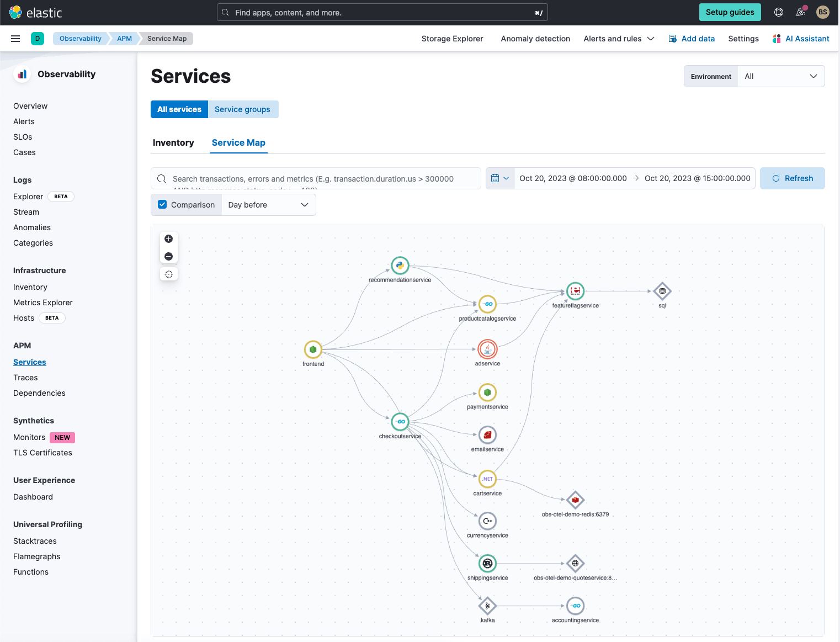Zoom in on the service map
840x642 pixels.
pyautogui.click(x=169, y=238)
